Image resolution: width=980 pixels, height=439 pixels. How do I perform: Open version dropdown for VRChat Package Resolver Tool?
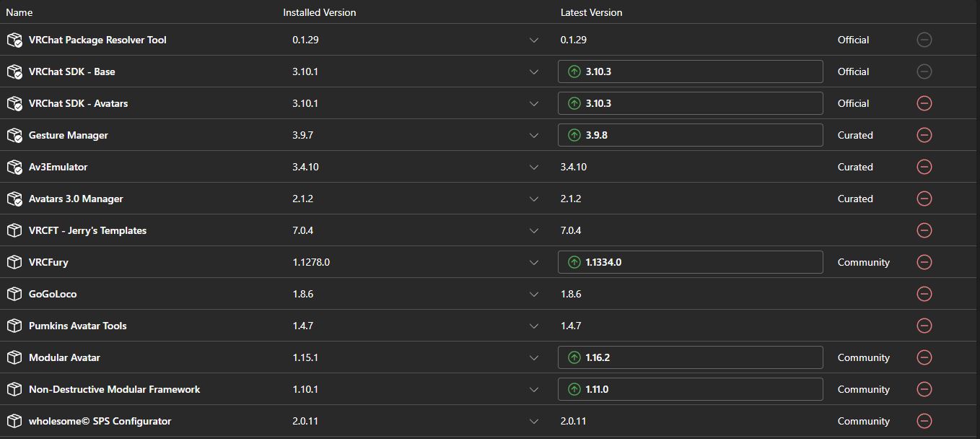[534, 40]
